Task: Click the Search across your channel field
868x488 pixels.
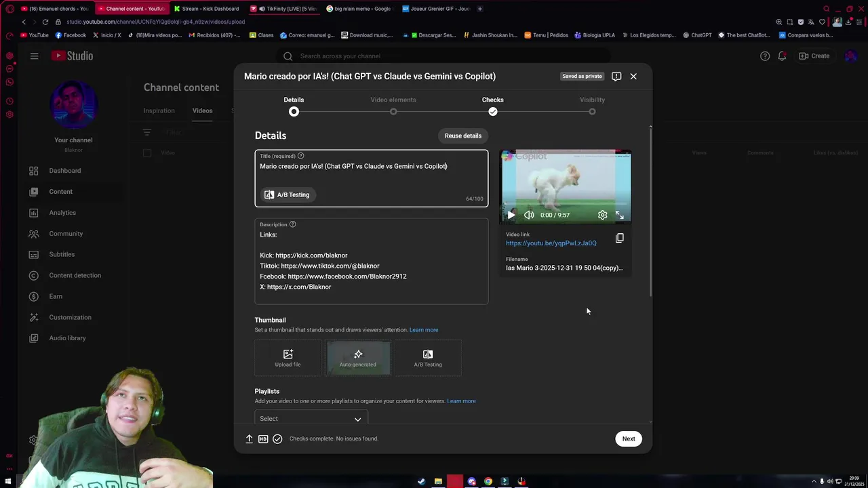Action: pos(444,56)
